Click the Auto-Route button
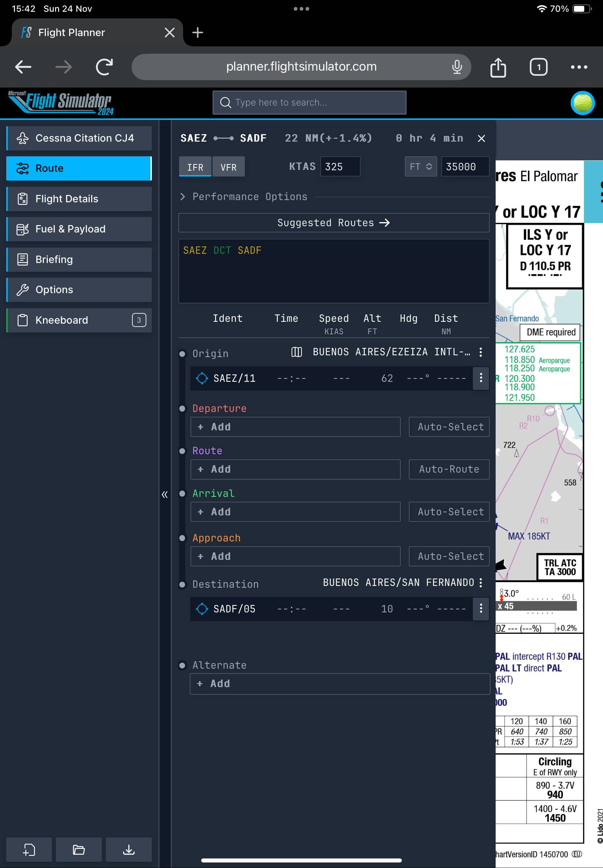The image size is (603, 868). pos(449,469)
